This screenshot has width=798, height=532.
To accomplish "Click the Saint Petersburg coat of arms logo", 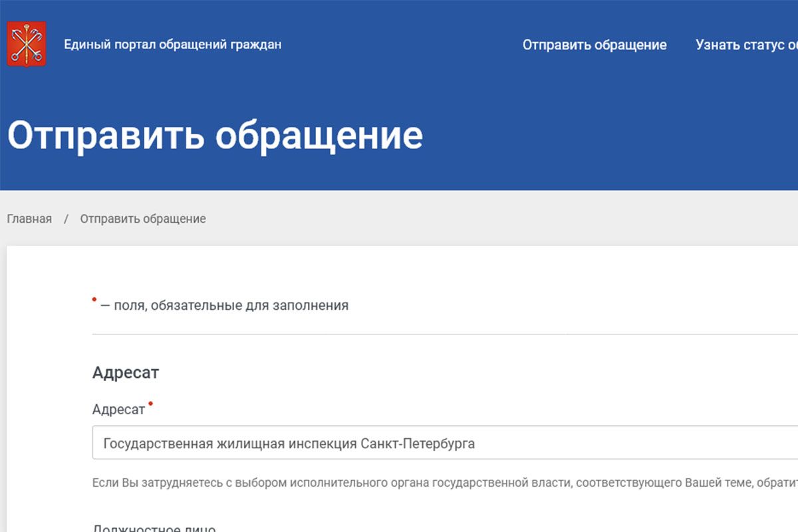I will (27, 44).
